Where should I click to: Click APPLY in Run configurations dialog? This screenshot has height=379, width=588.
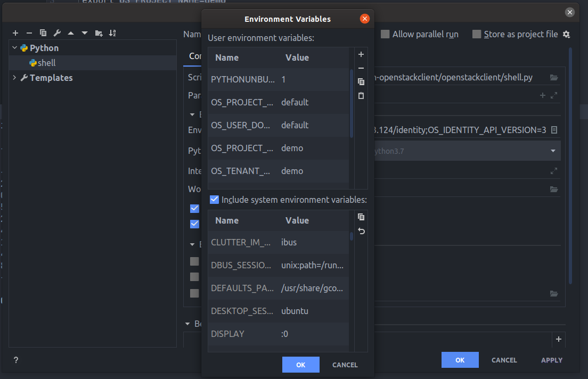552,360
